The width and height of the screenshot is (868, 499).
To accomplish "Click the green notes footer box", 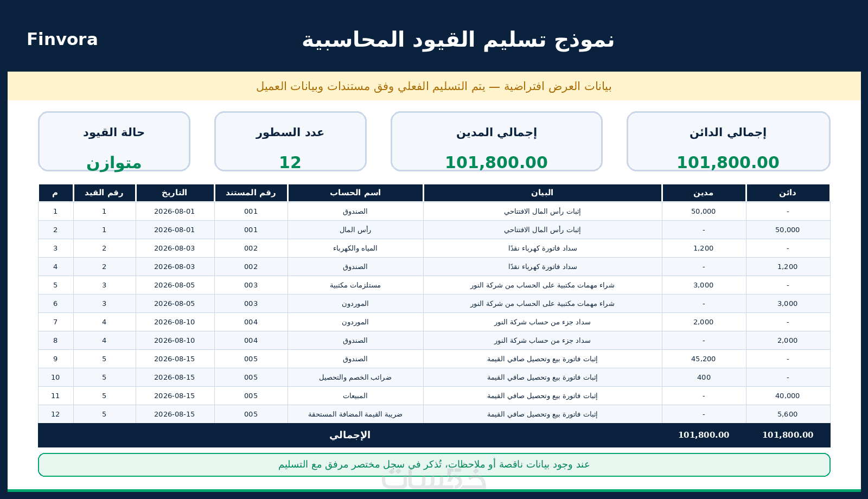I will pos(434,465).
